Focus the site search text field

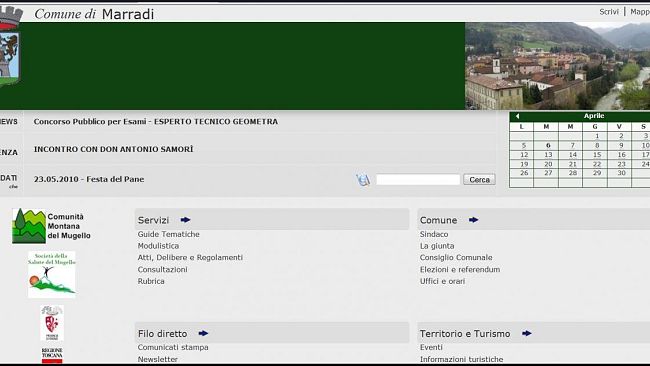click(418, 179)
